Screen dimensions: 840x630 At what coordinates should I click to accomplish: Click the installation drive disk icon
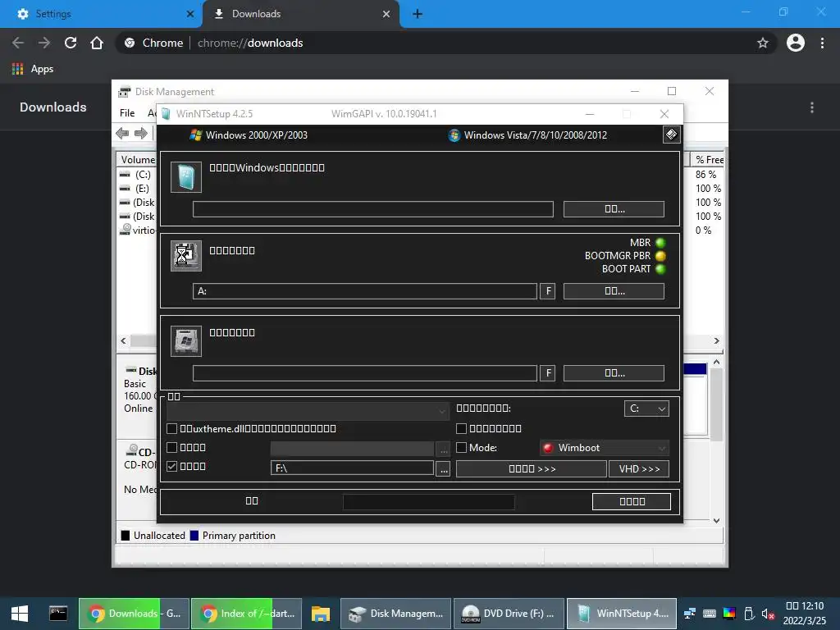[186, 340]
